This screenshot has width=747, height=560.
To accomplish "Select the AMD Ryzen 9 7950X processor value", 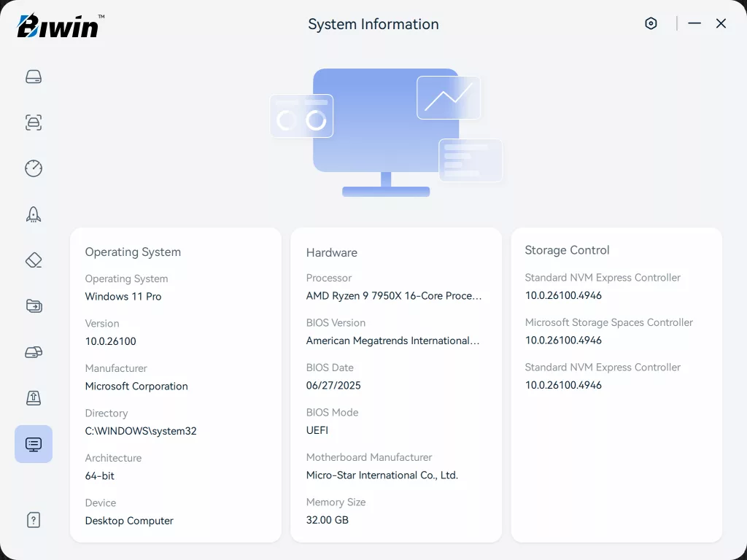I will click(x=394, y=296).
